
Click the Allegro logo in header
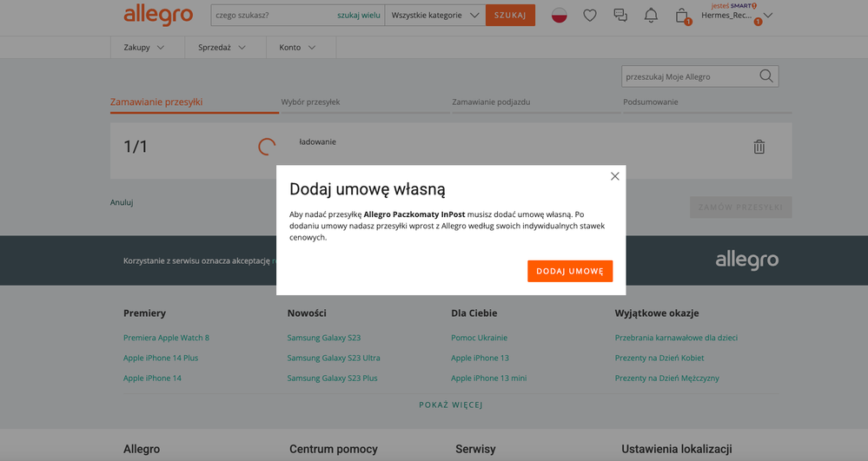(x=158, y=16)
